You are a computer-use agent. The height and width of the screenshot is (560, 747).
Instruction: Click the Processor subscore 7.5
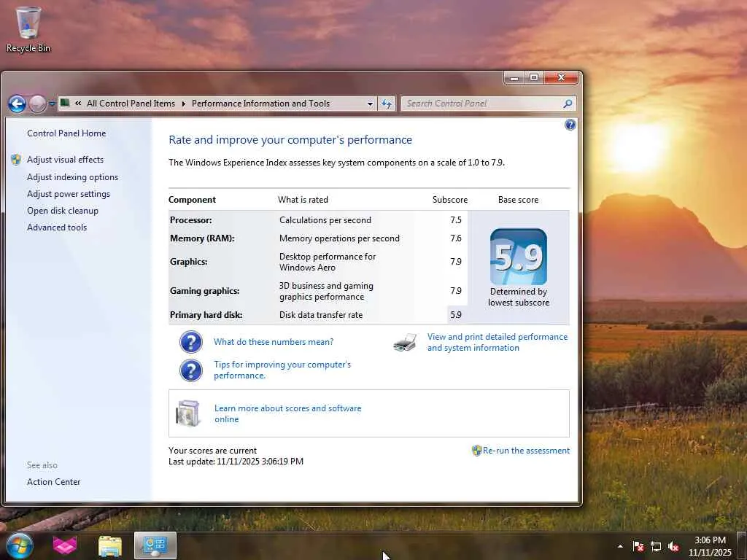coord(456,220)
